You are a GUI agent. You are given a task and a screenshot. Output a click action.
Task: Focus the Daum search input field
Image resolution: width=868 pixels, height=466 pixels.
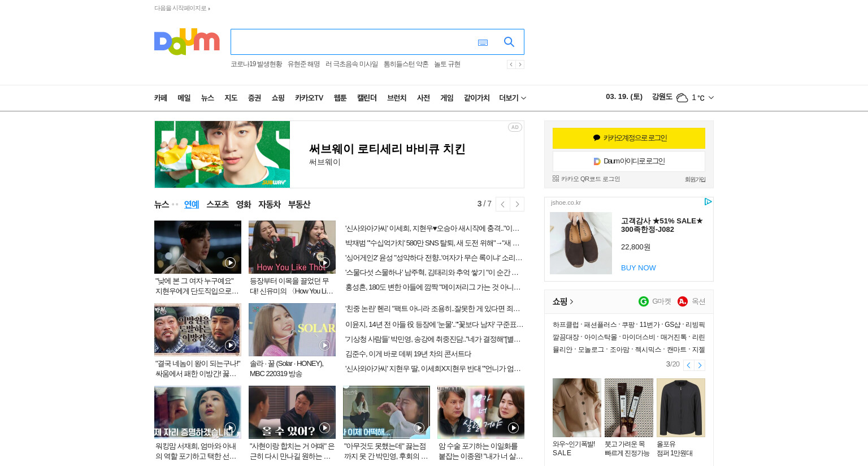(x=353, y=42)
